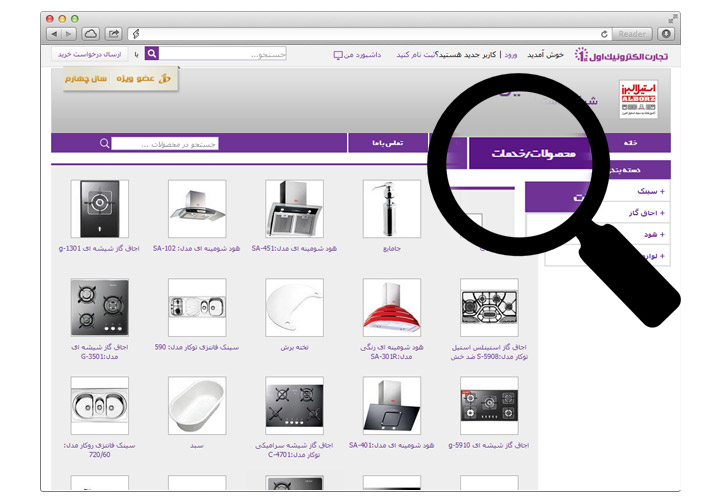Open the داشبورد من link
Image resolution: width=704 pixels, height=500 pixels.
[x=362, y=55]
